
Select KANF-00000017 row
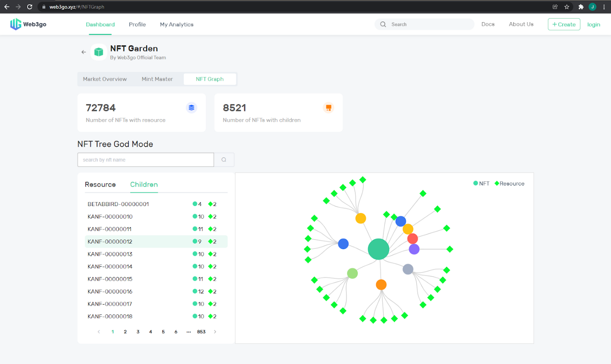click(156, 304)
